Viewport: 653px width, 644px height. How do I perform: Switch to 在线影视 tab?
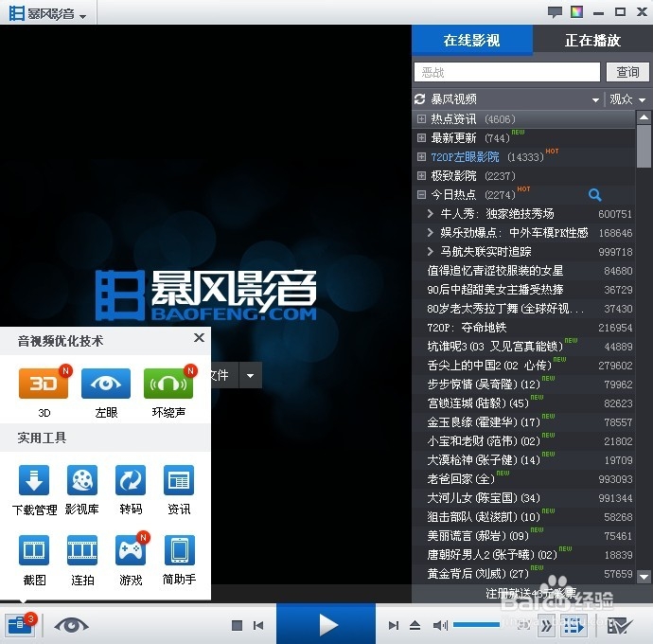point(472,40)
